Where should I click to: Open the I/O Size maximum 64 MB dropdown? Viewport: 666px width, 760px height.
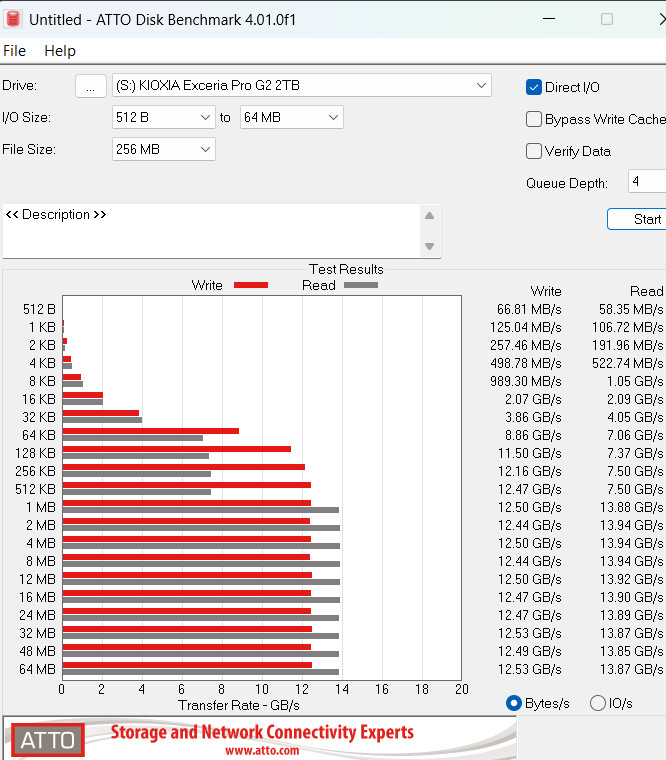click(291, 117)
